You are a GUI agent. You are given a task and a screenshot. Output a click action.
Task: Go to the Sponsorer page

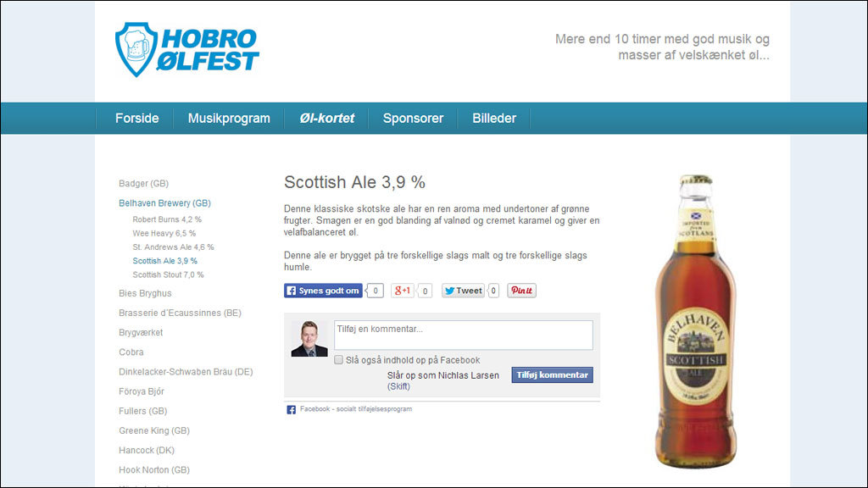(413, 119)
